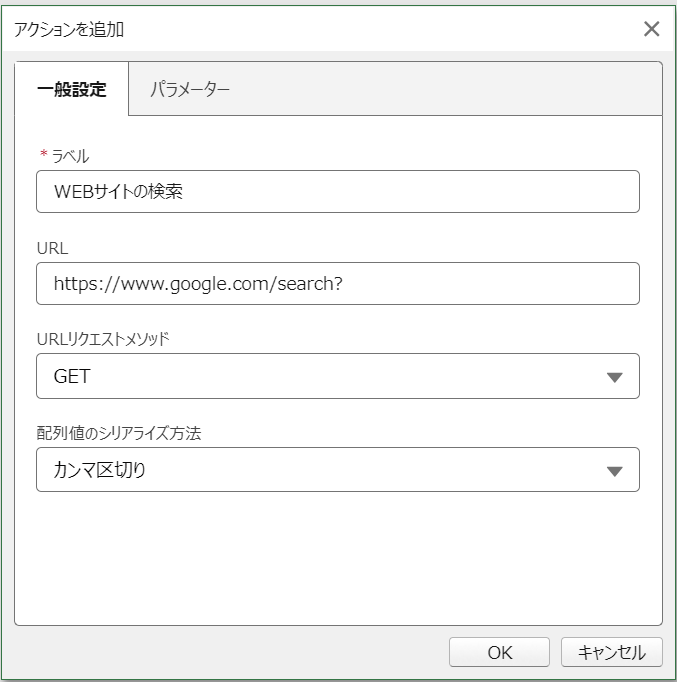
Task: Click the ラベル field caption
Action: pyautogui.click(x=70, y=156)
